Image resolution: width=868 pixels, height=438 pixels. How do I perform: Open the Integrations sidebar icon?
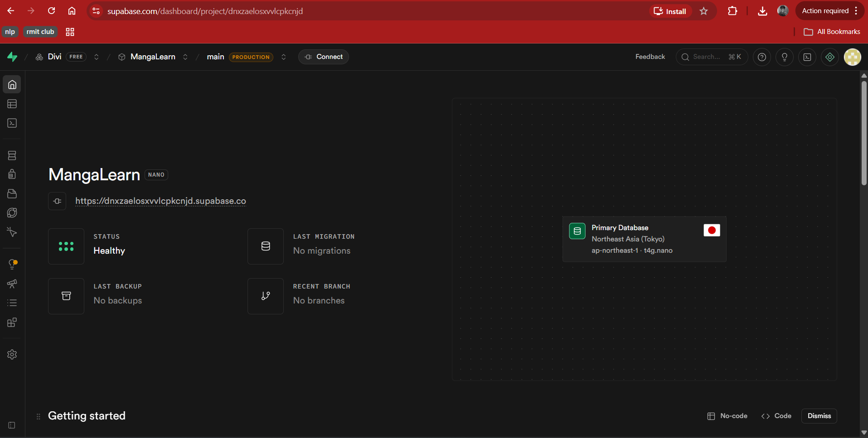pos(12,322)
